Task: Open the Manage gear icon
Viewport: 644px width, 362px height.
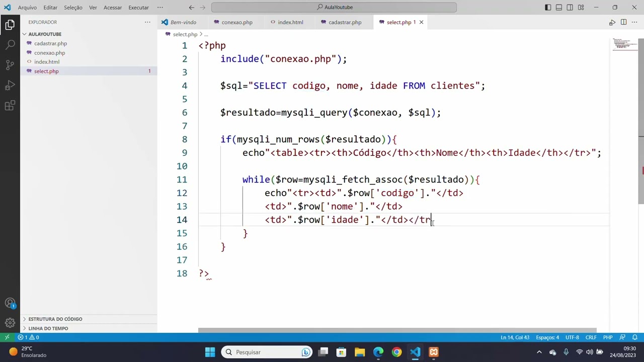Action: (10, 323)
